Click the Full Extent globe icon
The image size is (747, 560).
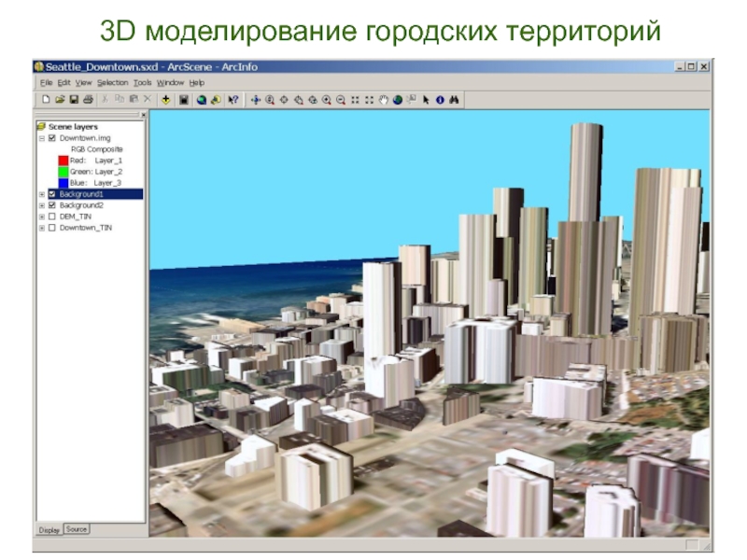coord(397,99)
